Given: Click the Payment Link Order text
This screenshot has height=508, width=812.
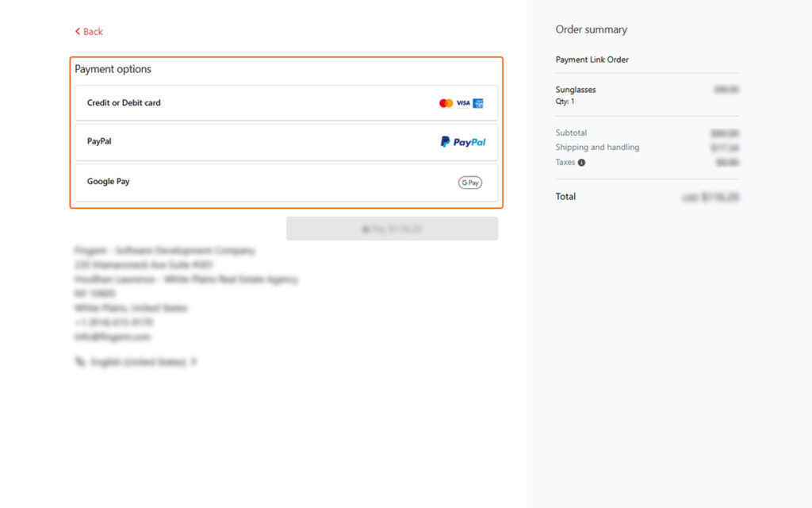Looking at the screenshot, I should tap(592, 60).
